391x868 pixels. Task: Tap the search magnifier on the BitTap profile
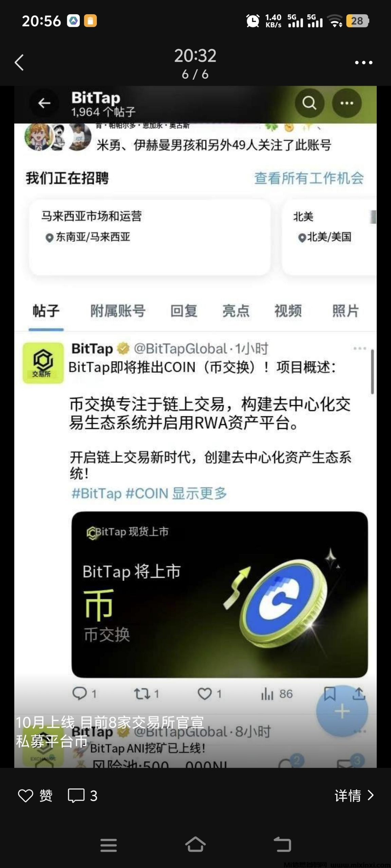(x=309, y=103)
